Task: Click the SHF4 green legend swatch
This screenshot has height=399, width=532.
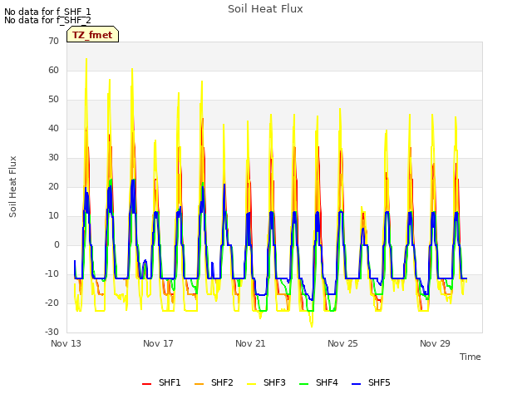Action: [x=304, y=384]
